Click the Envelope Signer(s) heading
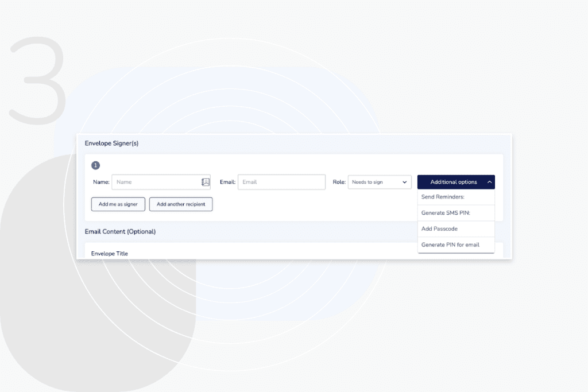588x392 pixels. coord(111,143)
